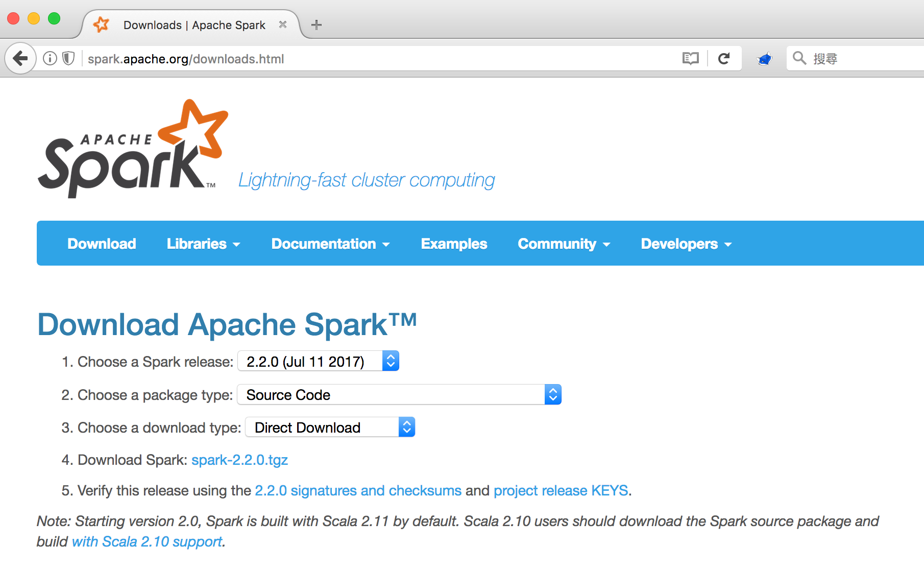The width and height of the screenshot is (924, 568).
Task: Download the spark-2.2.0.tgz file
Action: (x=239, y=460)
